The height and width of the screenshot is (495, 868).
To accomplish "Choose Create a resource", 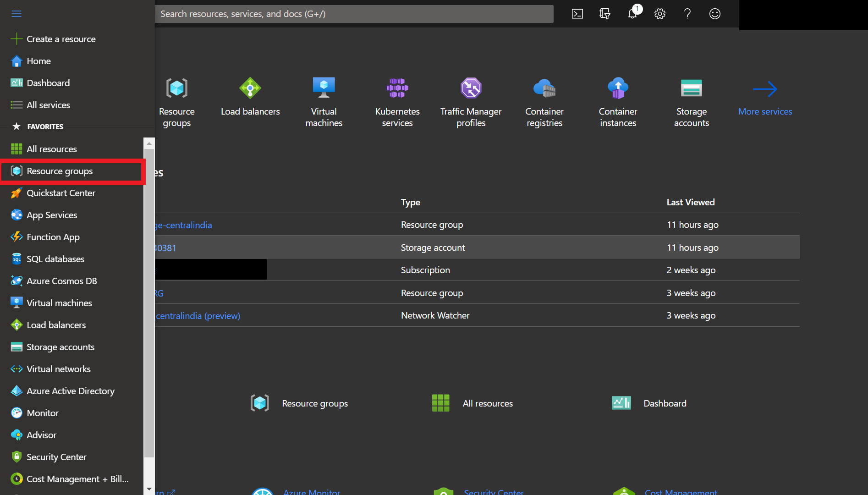I will coord(61,39).
